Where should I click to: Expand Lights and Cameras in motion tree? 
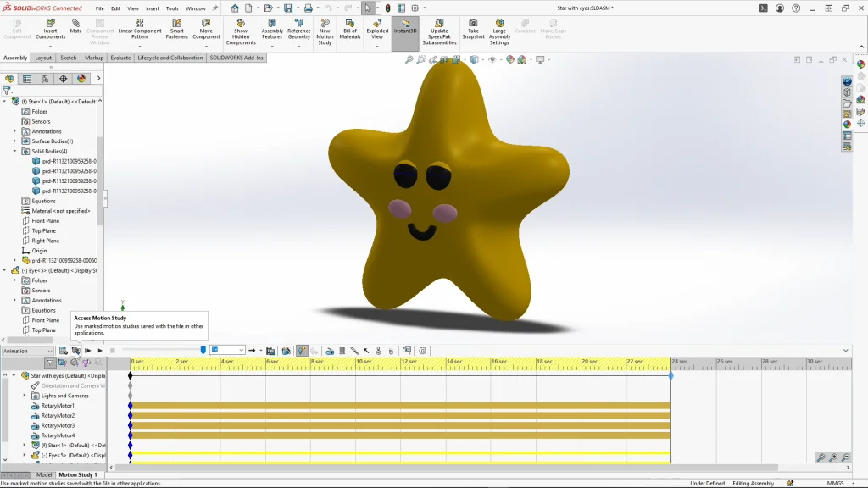pos(25,396)
